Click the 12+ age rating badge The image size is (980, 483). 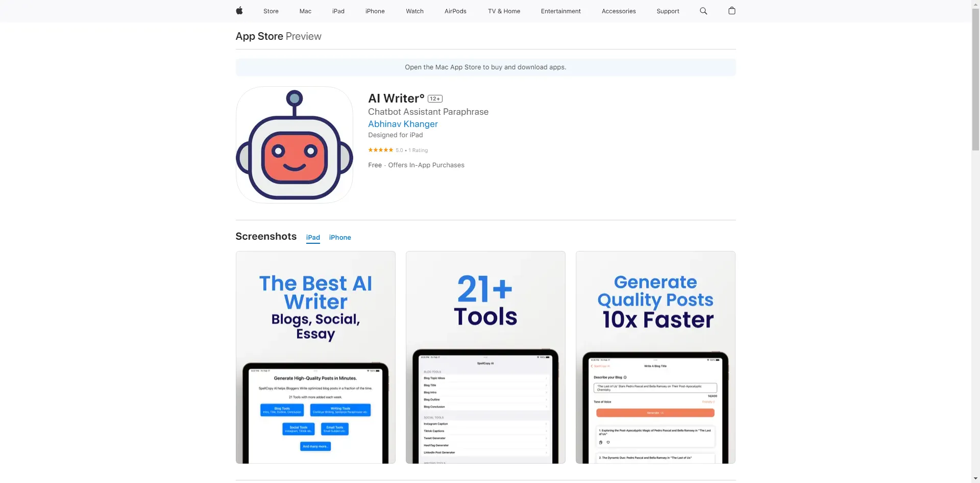(435, 99)
